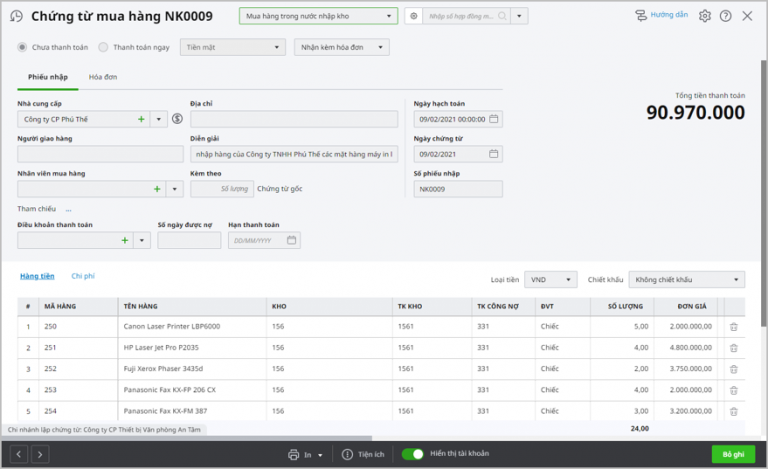Open calendar for Hạn thanh toán

click(291, 240)
